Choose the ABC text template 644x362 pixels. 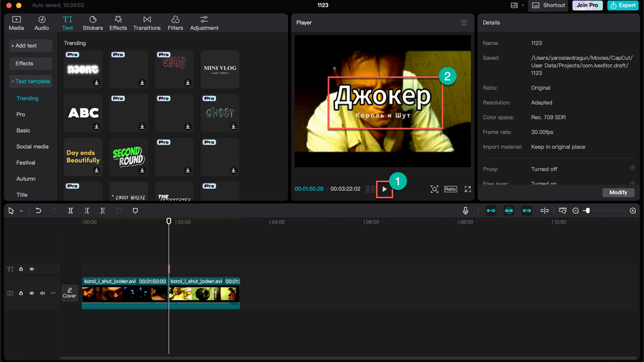click(83, 113)
